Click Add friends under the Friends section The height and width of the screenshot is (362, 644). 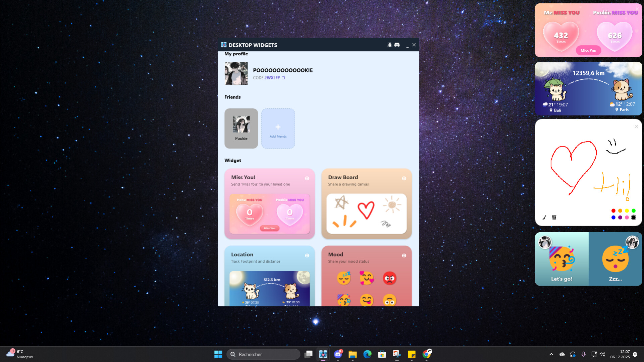point(278,128)
